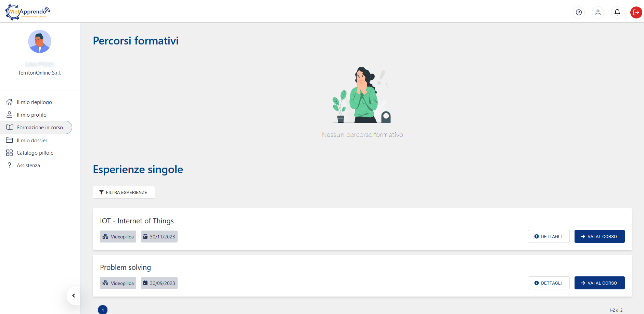Click the grid icon beside Catalogo pillole
Viewport: 644px width, 314px height.
click(x=10, y=153)
